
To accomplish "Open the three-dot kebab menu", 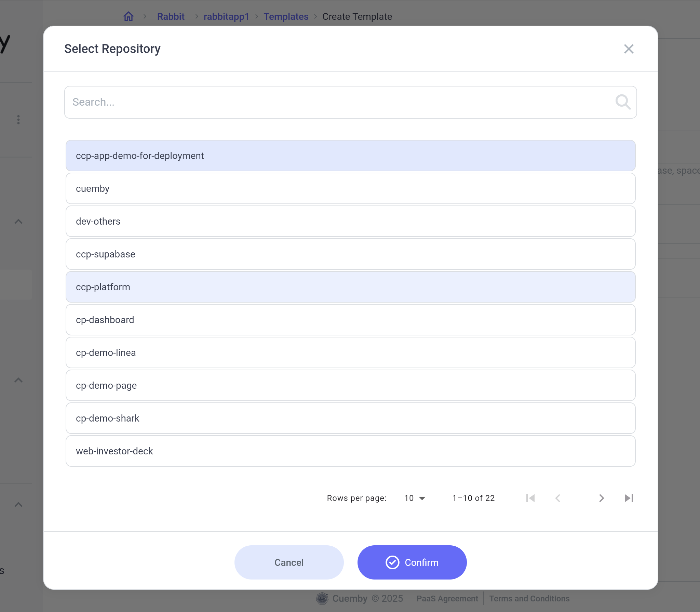I will point(18,120).
